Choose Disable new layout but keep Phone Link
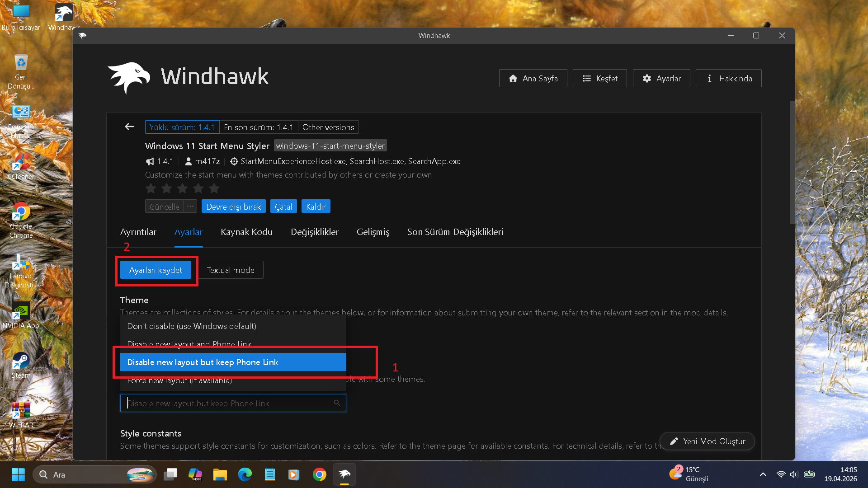This screenshot has height=488, width=868. [233, 362]
